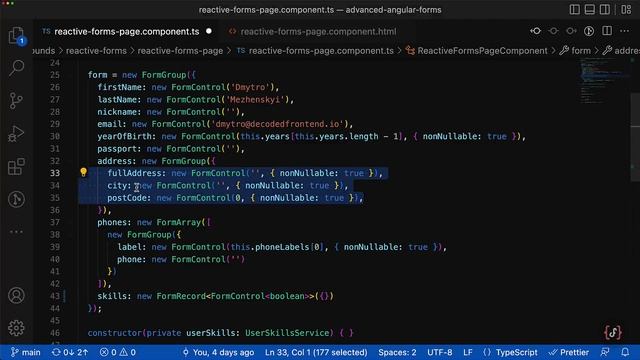Image resolution: width=640 pixels, height=360 pixels.
Task: Click the main branch in status bar
Action: point(26,352)
